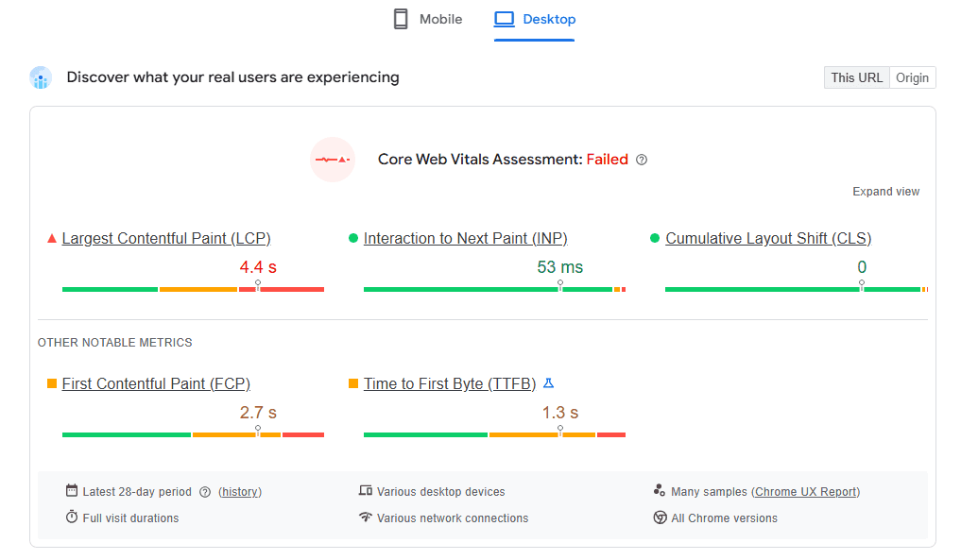The height and width of the screenshot is (560, 961).
Task: Click All Chrome versions text
Action: (724, 518)
